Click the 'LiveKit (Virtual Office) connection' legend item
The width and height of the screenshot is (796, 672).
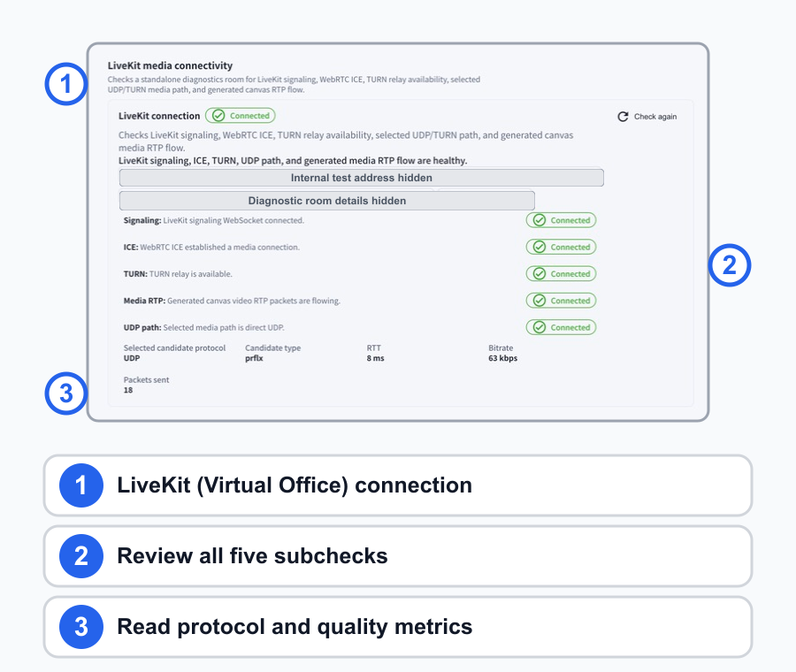398,485
